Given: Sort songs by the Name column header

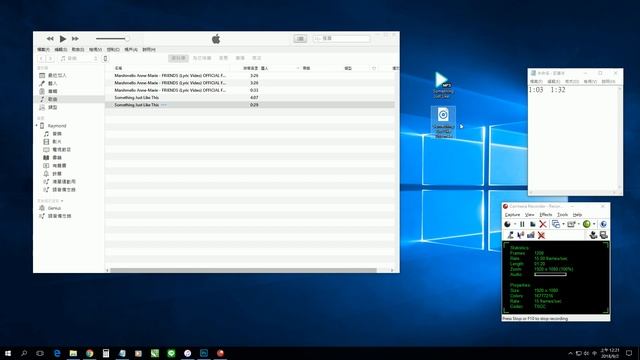Looking at the screenshot, I should click(118, 68).
